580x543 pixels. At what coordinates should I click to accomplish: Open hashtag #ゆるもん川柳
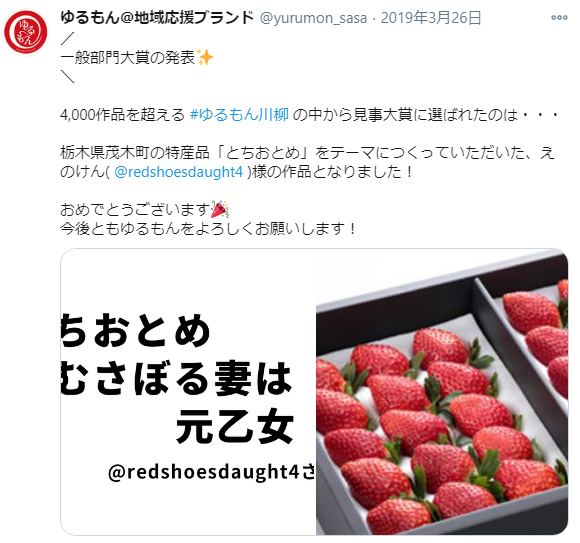tap(239, 115)
